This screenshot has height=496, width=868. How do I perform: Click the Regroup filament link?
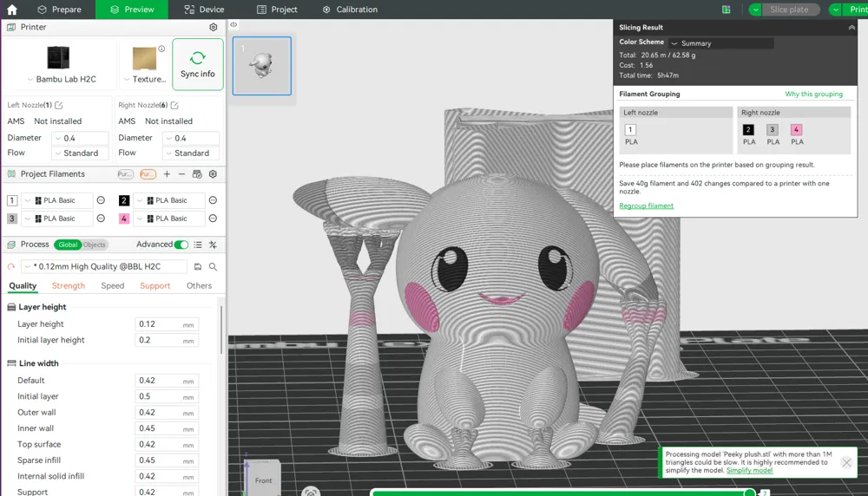coord(646,206)
